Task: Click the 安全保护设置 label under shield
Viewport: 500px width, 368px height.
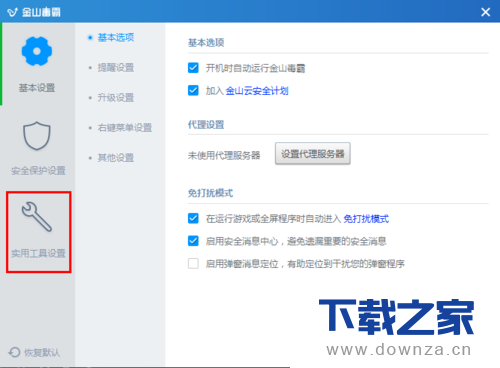Action: 38,171
